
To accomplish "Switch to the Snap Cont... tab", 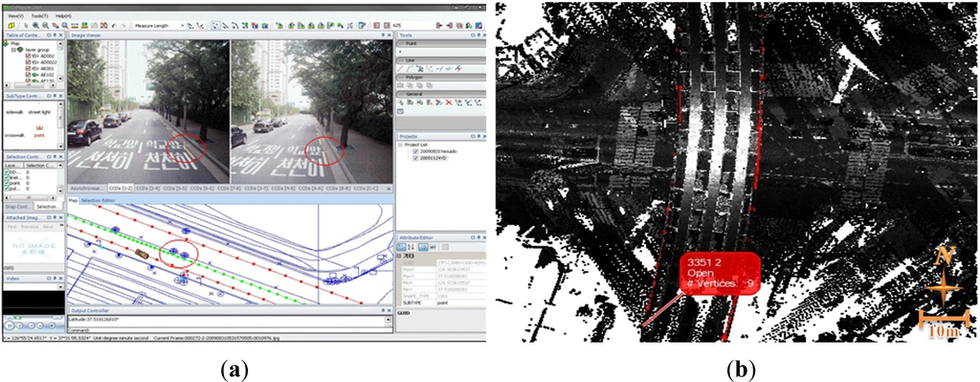I will coord(17,206).
